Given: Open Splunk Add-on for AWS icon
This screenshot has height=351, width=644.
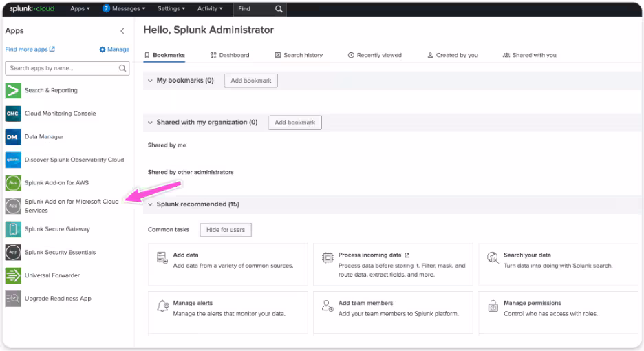Looking at the screenshot, I should 13,183.
